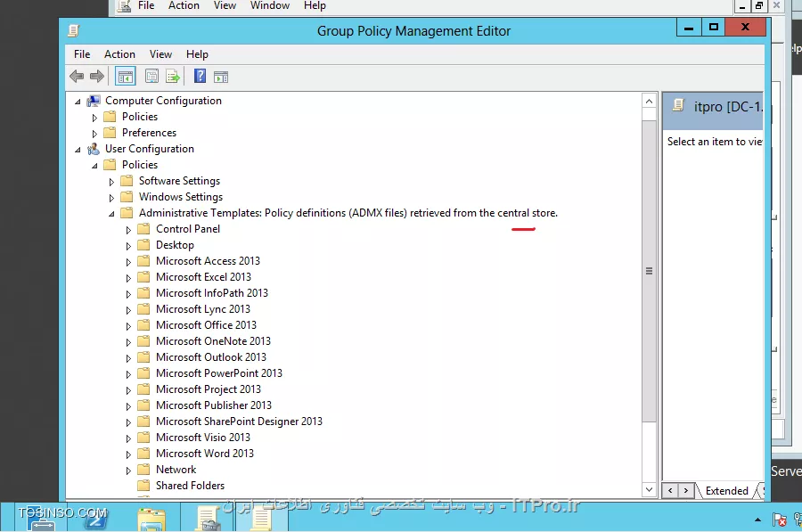
Task: Click the User Configuration node icon
Action: pos(94,149)
